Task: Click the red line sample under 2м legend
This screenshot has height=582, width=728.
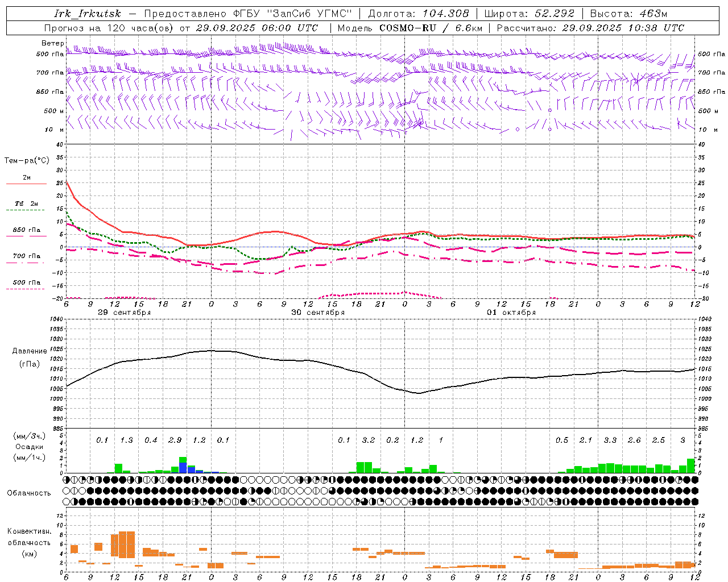Action: pyautogui.click(x=26, y=184)
